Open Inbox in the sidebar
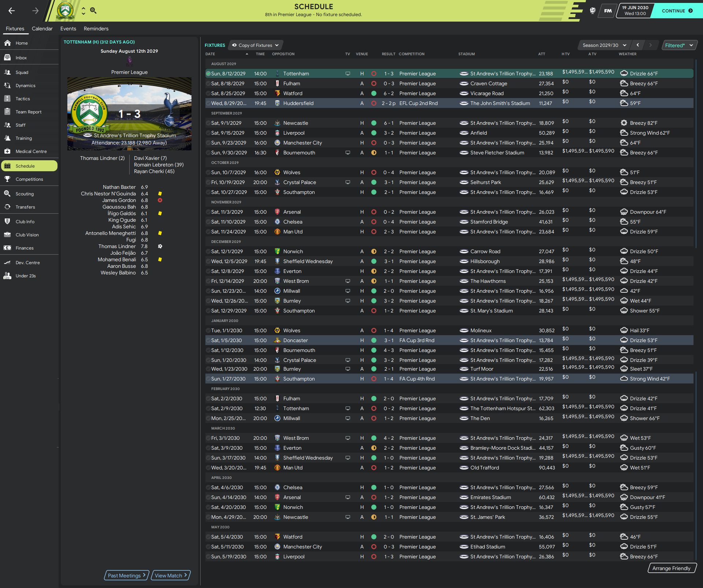The width and height of the screenshot is (703, 588). (x=29, y=57)
